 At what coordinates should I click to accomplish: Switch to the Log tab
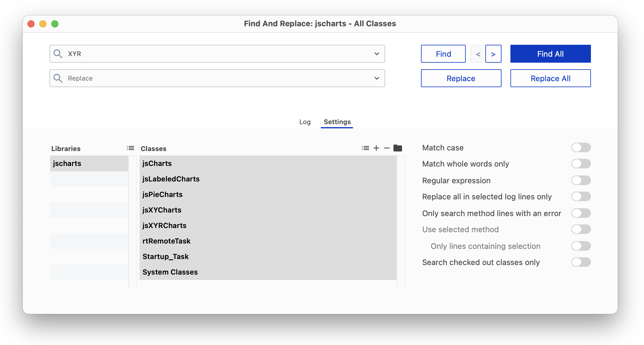click(305, 122)
